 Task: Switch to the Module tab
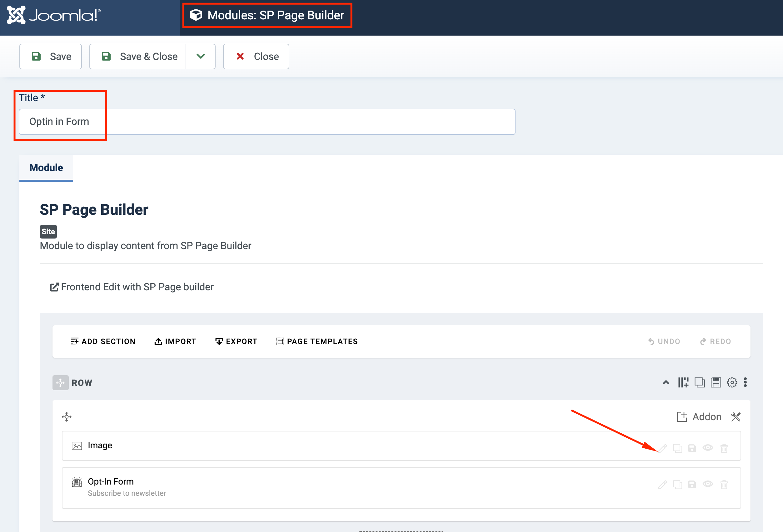click(46, 167)
